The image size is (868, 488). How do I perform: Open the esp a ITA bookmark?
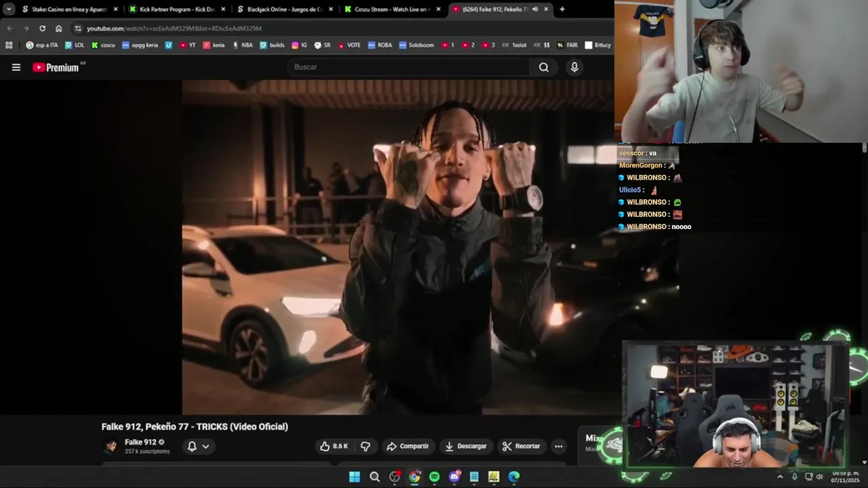point(41,45)
